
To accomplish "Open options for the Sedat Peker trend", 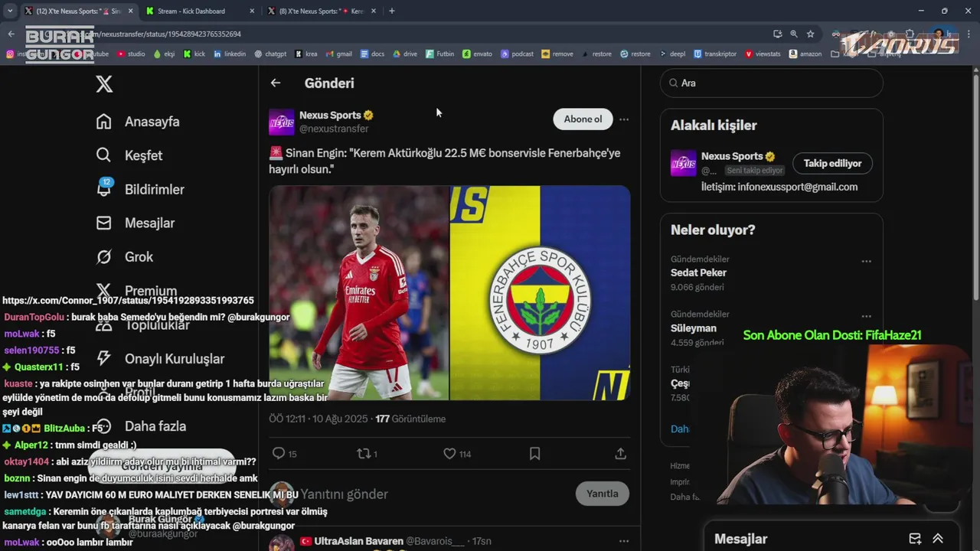I will click(866, 261).
